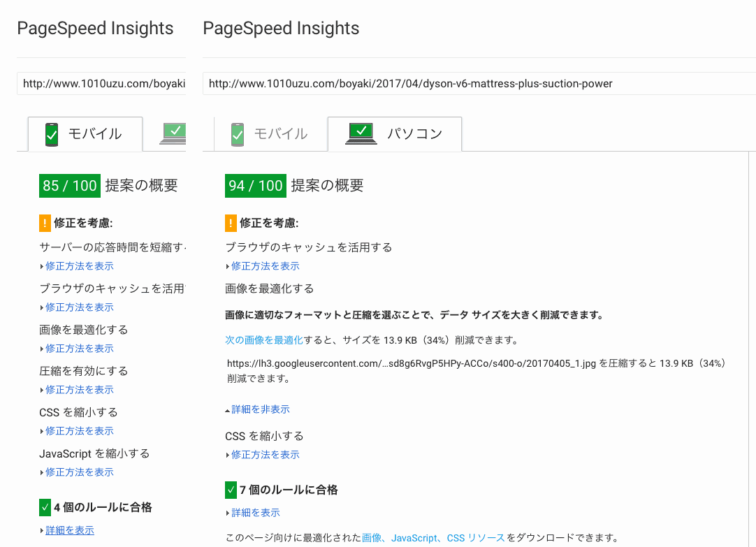This screenshot has width=756, height=547.
Task: Click the 94 / 100 score badge
Action: point(256,186)
